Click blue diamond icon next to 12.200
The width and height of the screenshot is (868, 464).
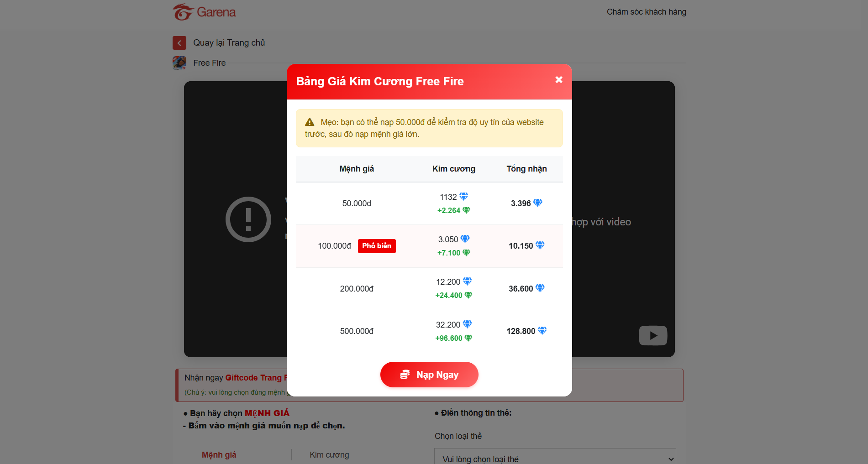click(x=467, y=282)
